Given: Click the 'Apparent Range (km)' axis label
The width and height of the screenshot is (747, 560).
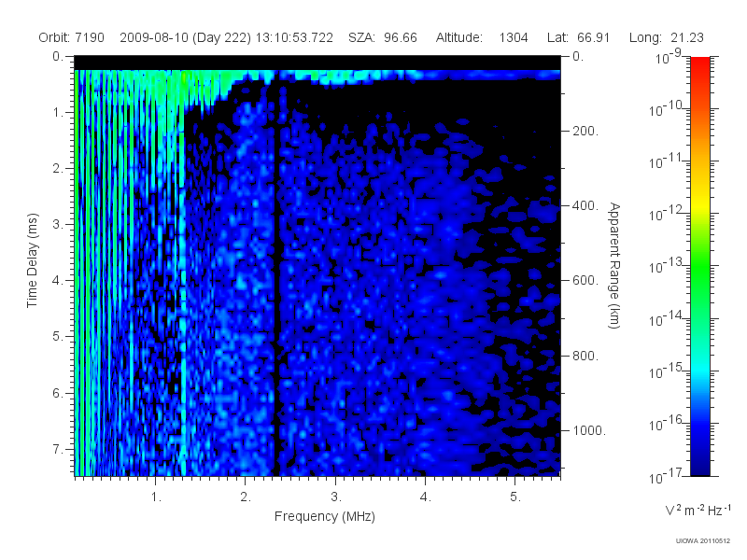Looking at the screenshot, I should pyautogui.click(x=614, y=265).
